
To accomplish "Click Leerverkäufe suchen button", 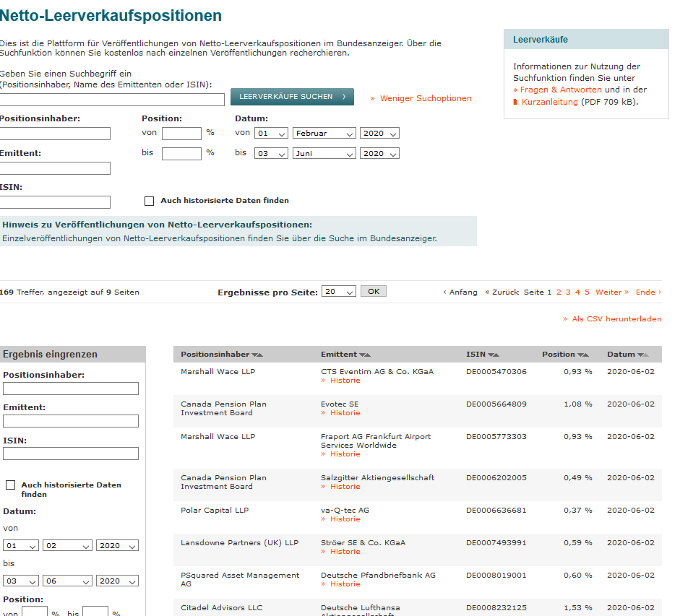I will tap(292, 97).
